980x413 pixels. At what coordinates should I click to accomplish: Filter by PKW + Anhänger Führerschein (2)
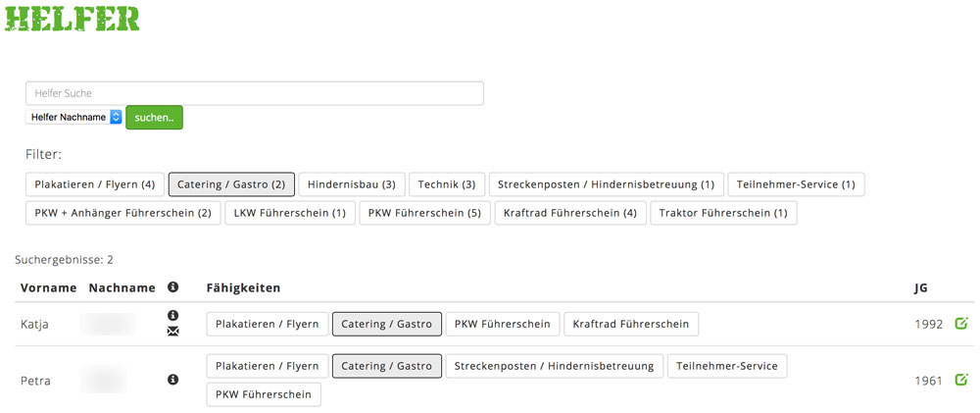(x=122, y=213)
